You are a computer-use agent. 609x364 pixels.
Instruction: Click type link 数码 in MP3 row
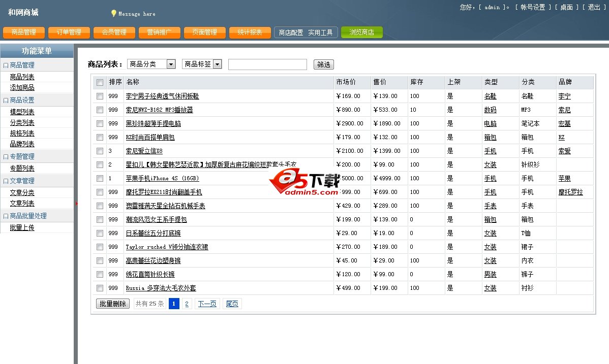(490, 110)
